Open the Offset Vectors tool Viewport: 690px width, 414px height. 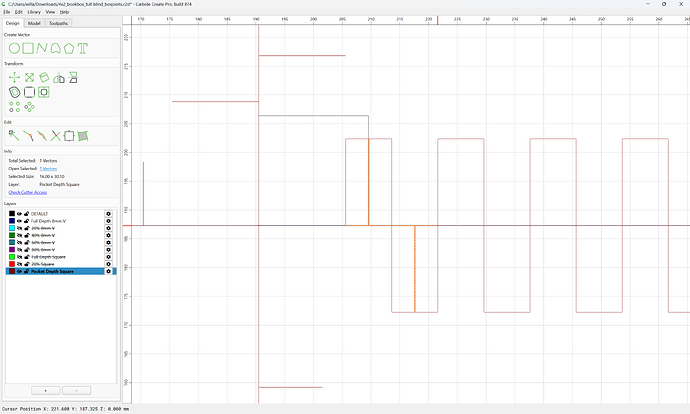(x=15, y=92)
